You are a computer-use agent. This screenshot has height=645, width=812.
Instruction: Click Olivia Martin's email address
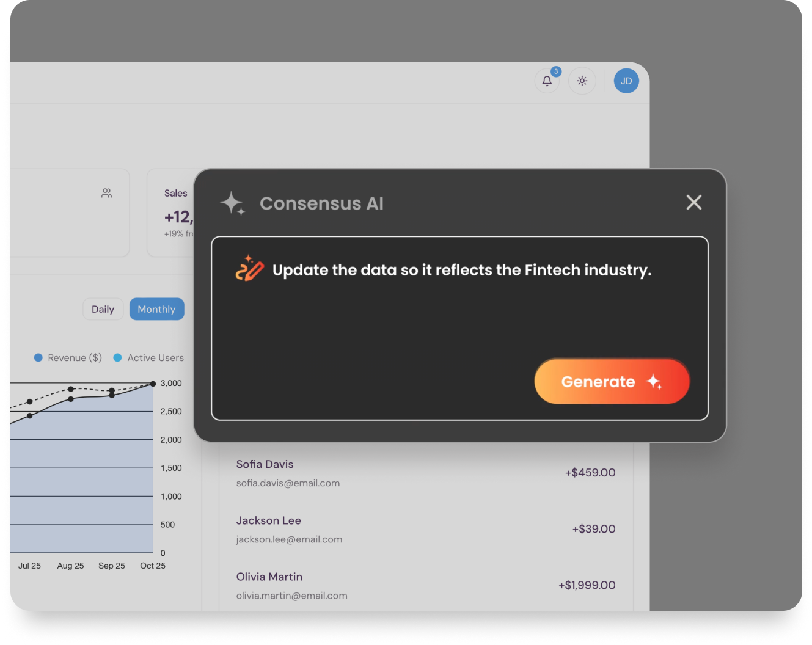point(291,596)
